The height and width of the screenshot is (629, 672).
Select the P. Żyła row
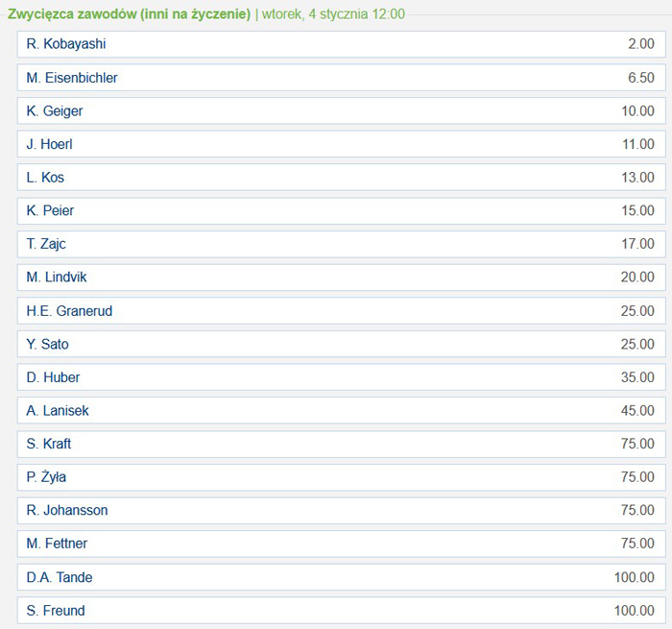341,477
